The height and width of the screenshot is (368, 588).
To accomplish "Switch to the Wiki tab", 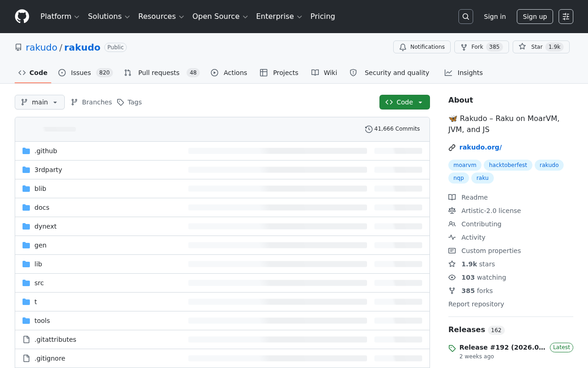I will click(x=324, y=73).
